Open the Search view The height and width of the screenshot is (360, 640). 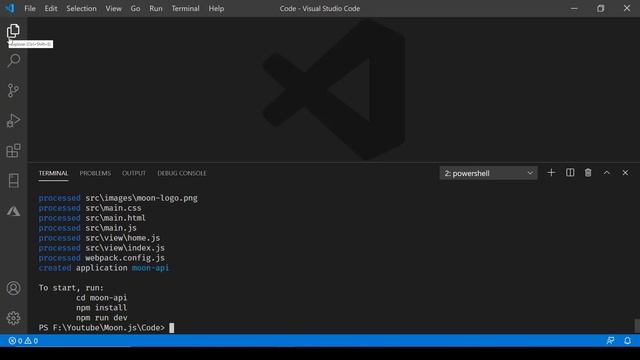(x=13, y=60)
